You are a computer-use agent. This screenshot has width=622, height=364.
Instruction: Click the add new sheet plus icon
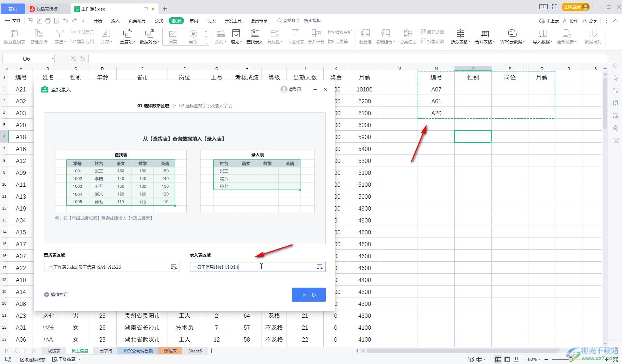[x=211, y=351]
